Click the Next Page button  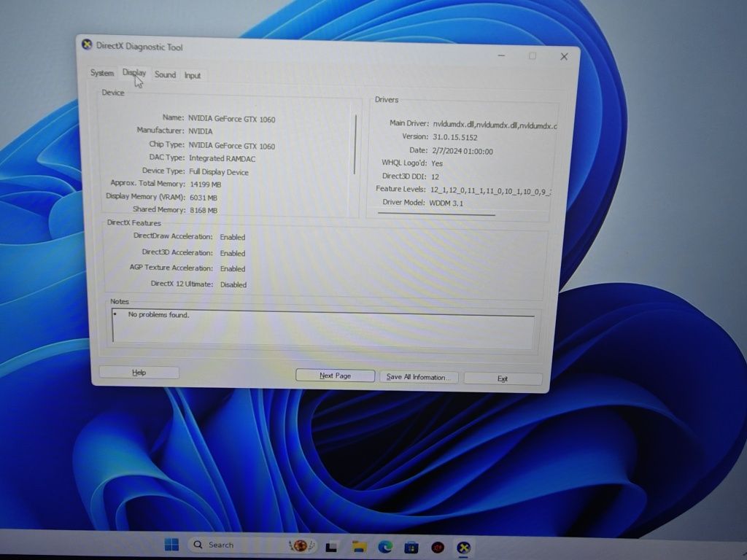click(x=335, y=376)
